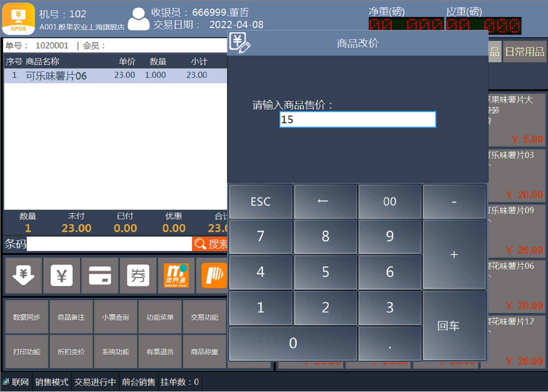Click the coupon 券 payment icon
Image resolution: width=548 pixels, height=392 pixels.
click(x=138, y=275)
